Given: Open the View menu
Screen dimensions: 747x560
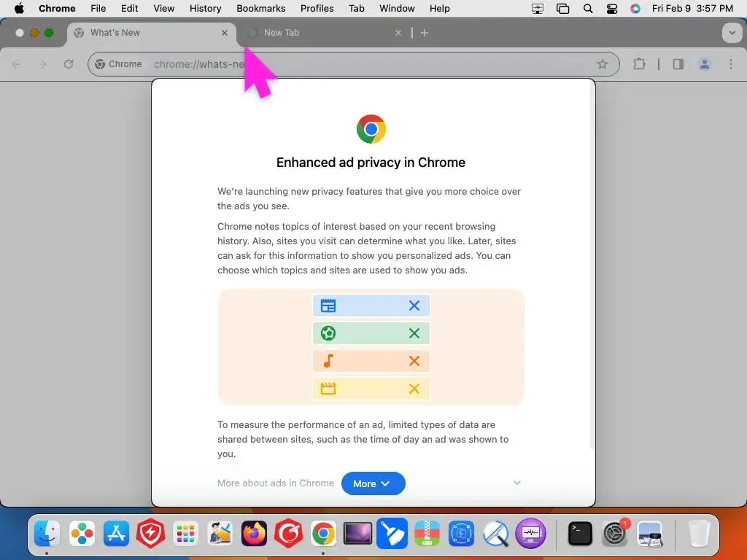Looking at the screenshot, I should coord(164,9).
